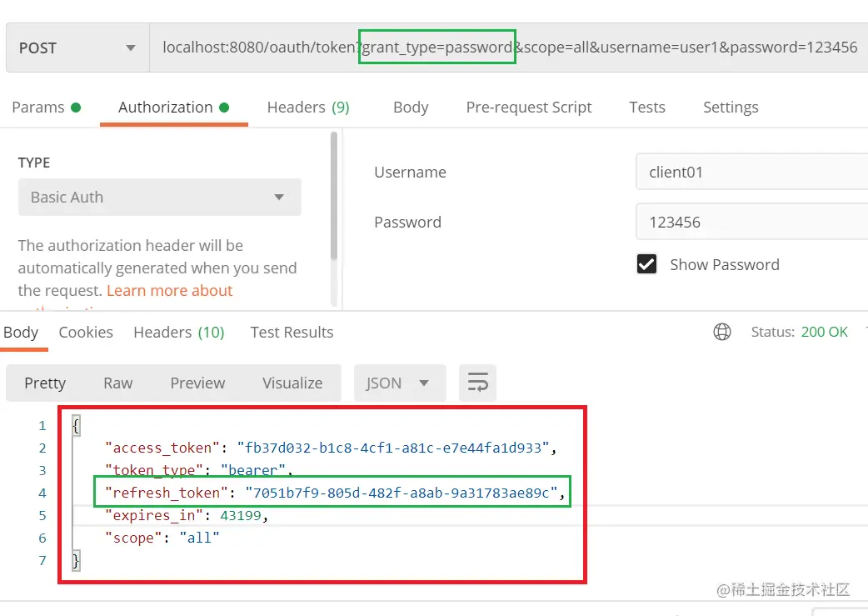This screenshot has width=868, height=616.
Task: Click the scope value "all"
Action: (199, 538)
